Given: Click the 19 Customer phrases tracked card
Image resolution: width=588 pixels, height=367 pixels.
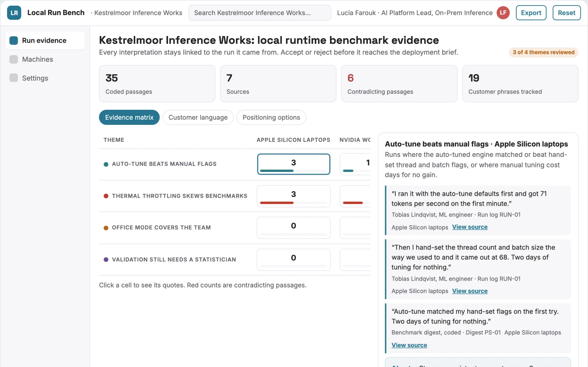Looking at the screenshot, I should click(x=520, y=84).
